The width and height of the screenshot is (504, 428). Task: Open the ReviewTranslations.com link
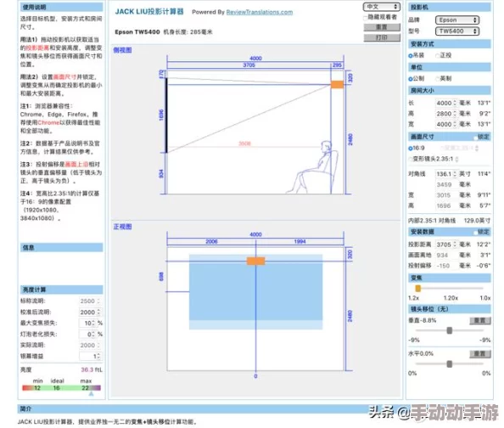click(x=260, y=12)
